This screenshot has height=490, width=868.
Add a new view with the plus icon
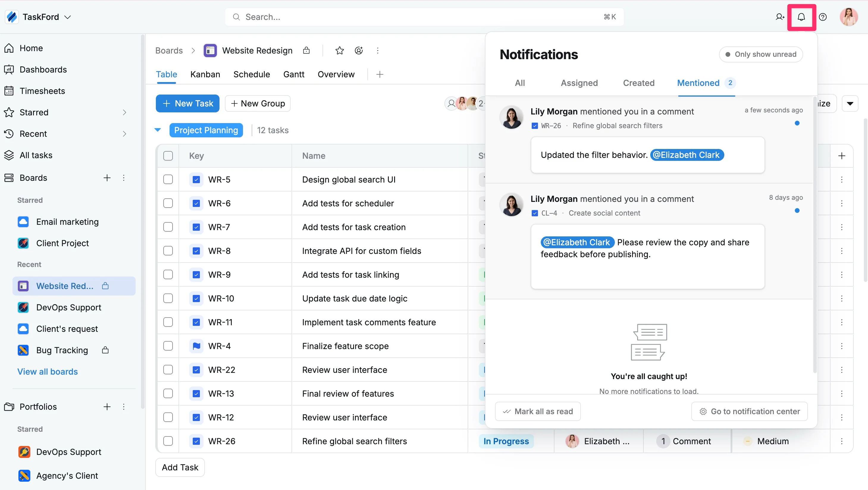(x=380, y=74)
